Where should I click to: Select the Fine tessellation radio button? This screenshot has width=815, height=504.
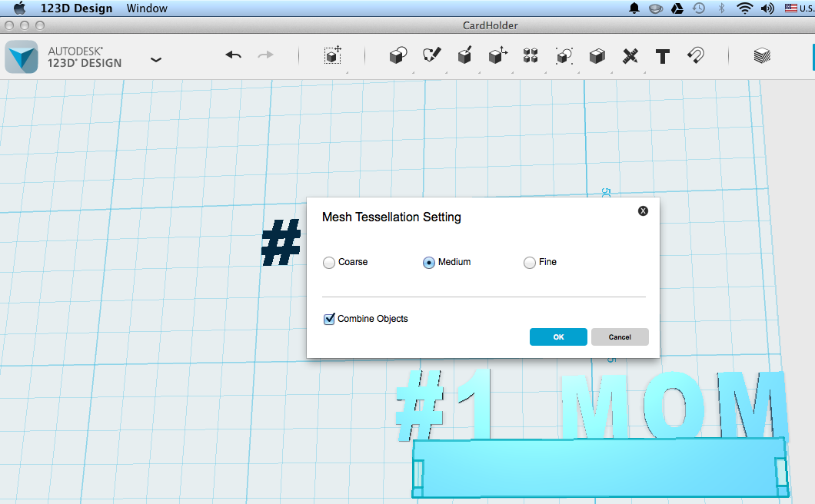click(530, 263)
